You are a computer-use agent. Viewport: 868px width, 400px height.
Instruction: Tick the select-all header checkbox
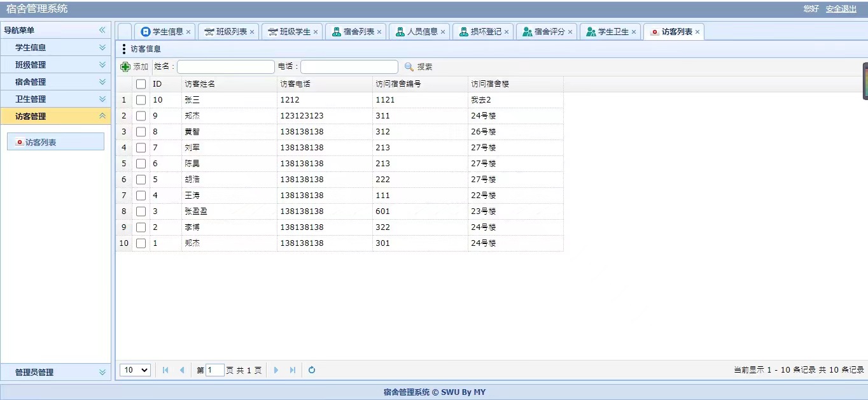141,84
